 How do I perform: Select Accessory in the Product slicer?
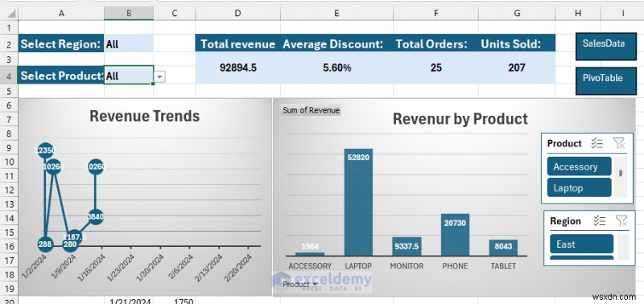coord(579,166)
